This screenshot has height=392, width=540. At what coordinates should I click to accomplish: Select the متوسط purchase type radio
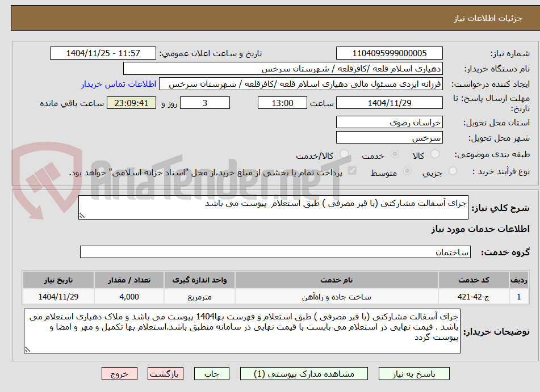tap(407, 171)
